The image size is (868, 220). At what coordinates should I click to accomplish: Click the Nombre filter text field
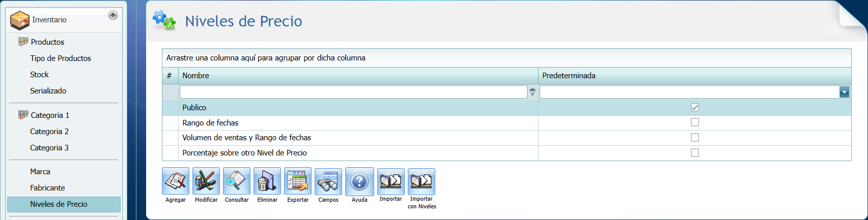pos(353,92)
